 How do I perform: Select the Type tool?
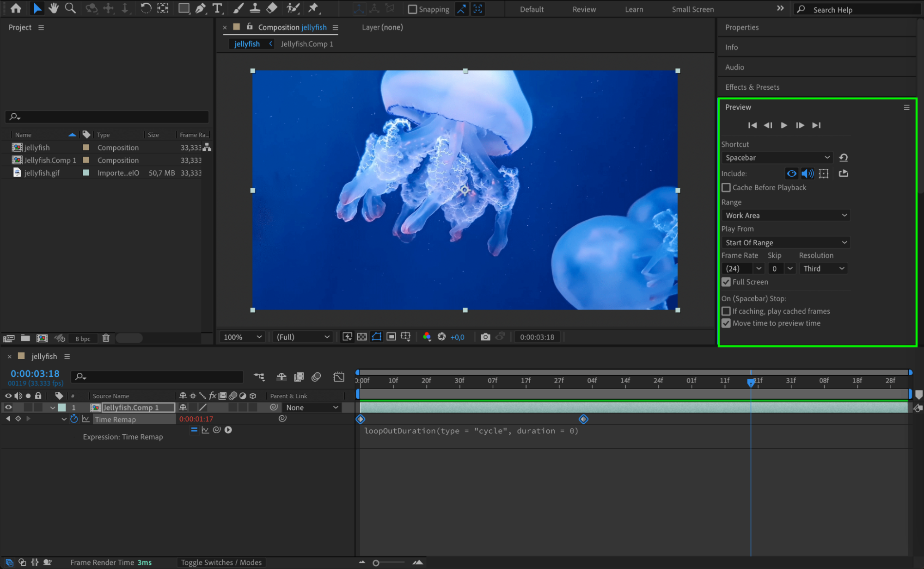217,8
